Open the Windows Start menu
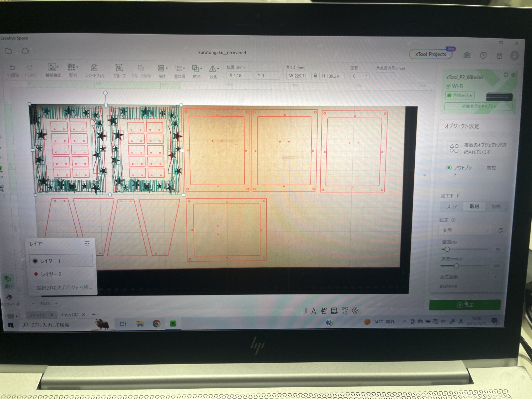Screen dimensions: 532x399 point(11,325)
